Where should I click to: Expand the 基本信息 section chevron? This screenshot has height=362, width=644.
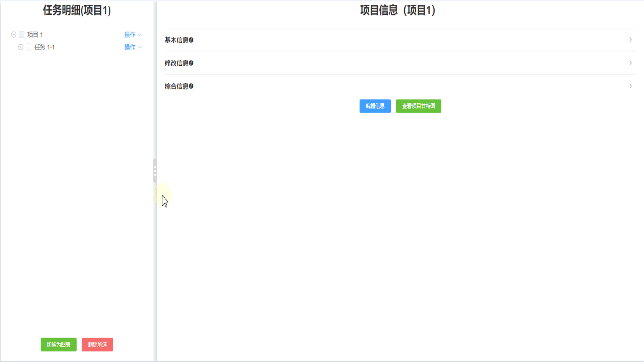coord(630,40)
